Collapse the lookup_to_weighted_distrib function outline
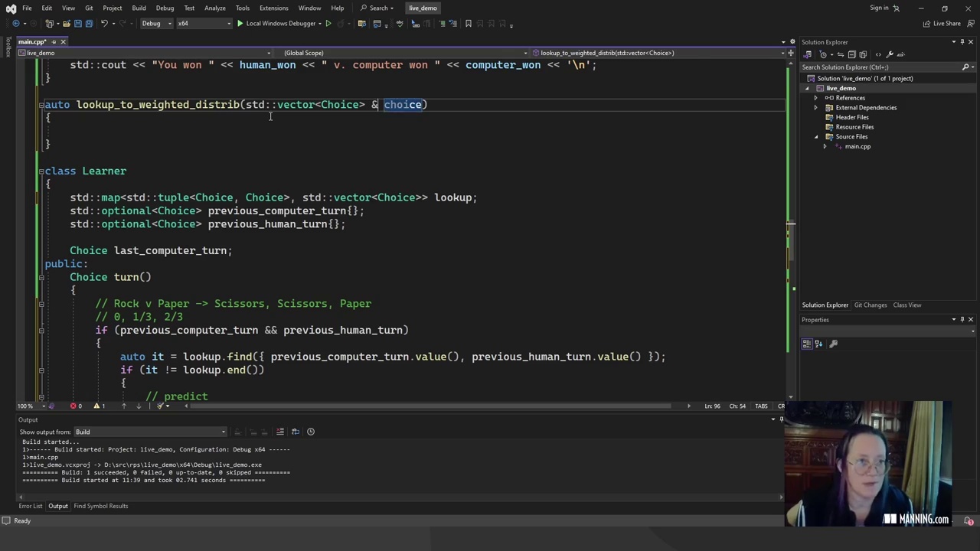 click(41, 105)
